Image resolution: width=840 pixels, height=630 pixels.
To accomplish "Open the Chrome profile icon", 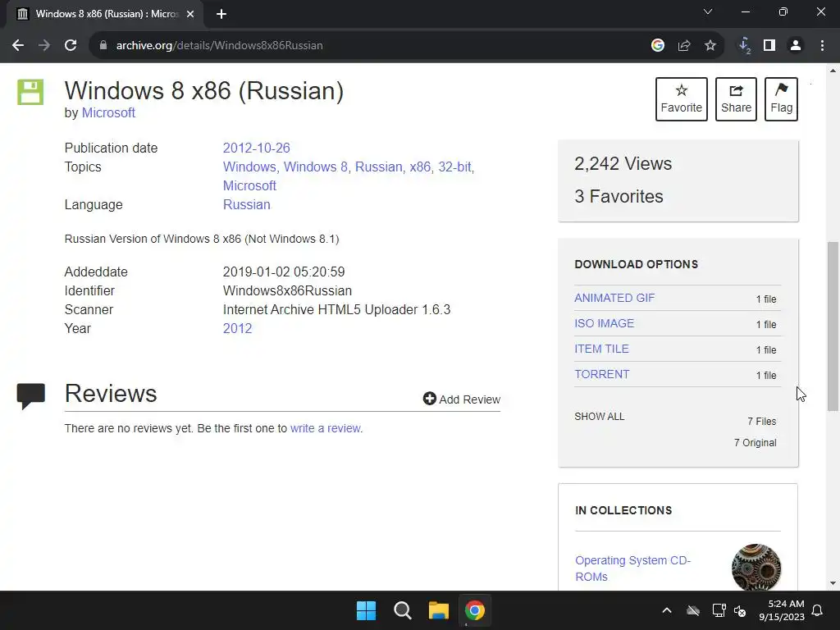I will (x=796, y=46).
